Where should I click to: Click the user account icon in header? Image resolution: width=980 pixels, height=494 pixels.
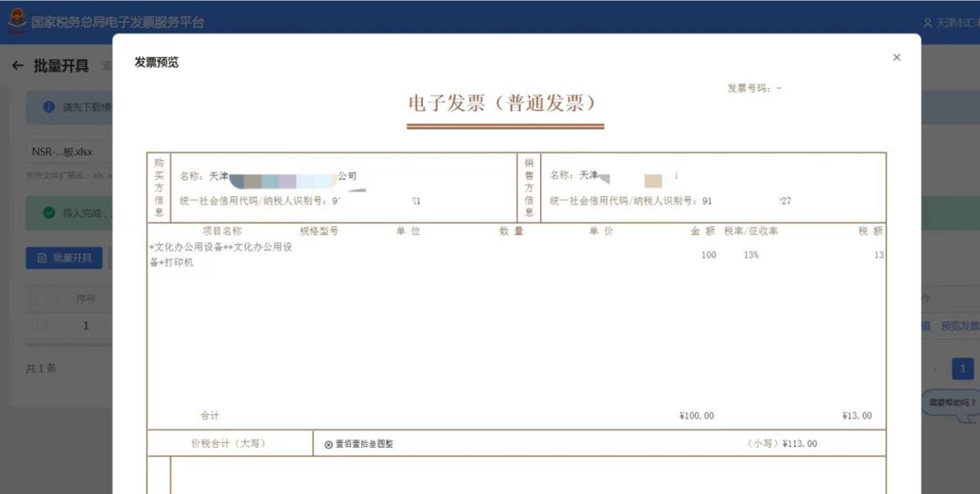(x=927, y=23)
